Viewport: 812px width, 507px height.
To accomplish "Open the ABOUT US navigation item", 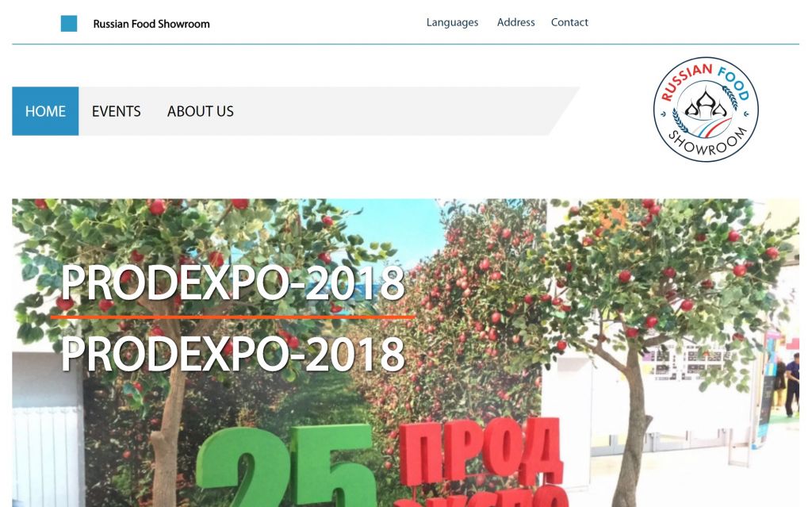I will [x=200, y=111].
